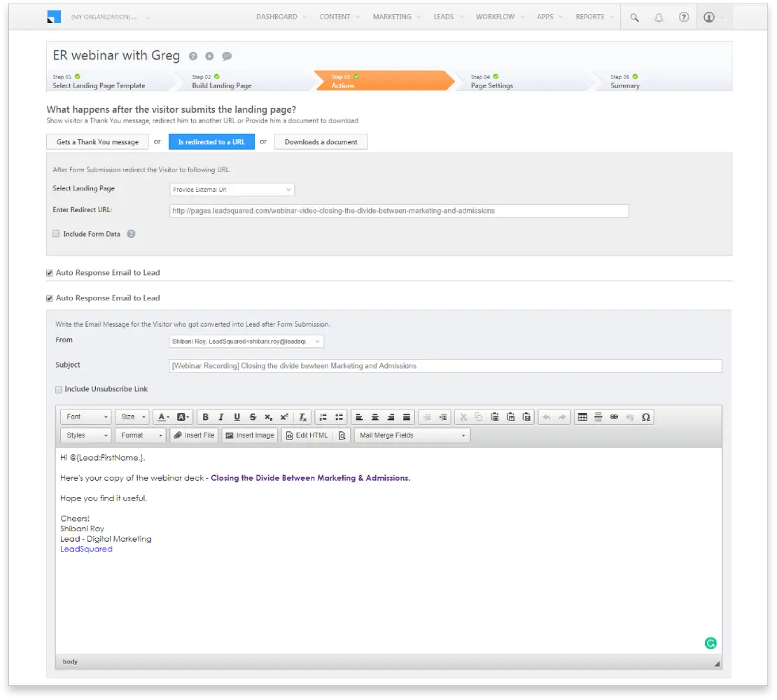
Task: Open the Workflow menu
Action: (x=500, y=17)
